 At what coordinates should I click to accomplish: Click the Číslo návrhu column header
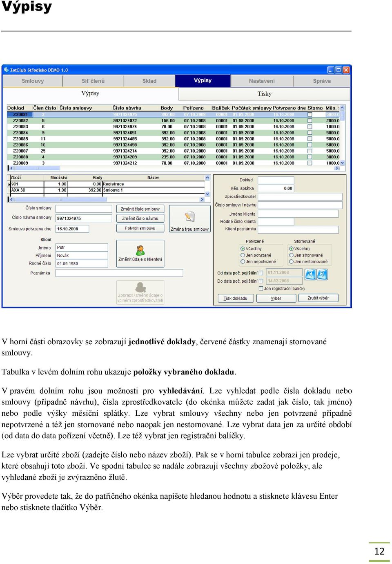tap(127, 108)
